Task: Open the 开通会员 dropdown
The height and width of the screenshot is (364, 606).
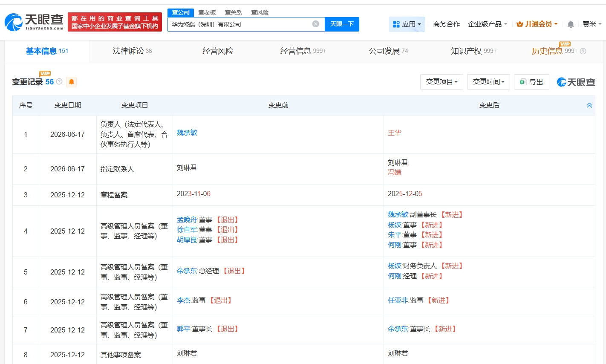Action: point(537,24)
